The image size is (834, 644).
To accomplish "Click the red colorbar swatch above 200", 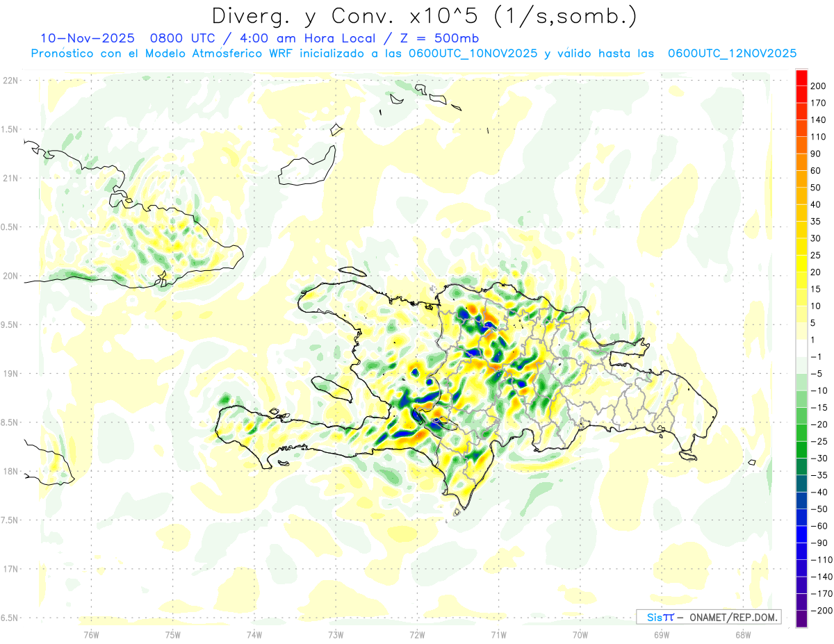I will coord(801,78).
